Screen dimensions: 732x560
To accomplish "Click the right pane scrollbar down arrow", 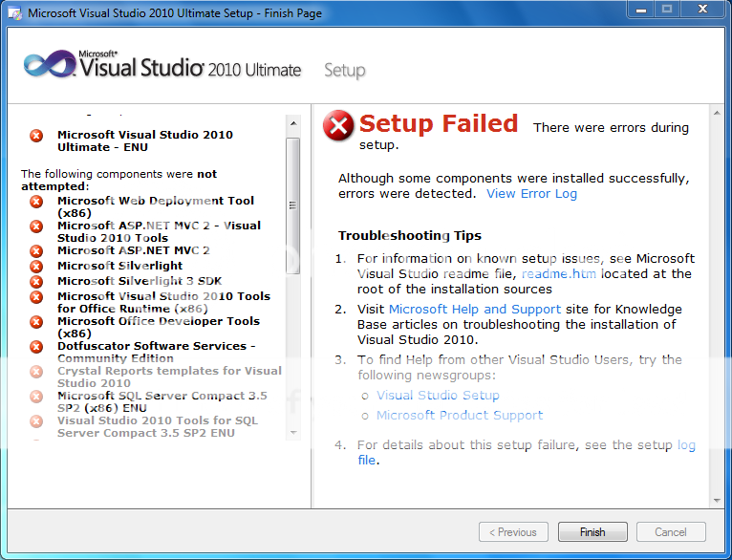I will pos(717,501).
